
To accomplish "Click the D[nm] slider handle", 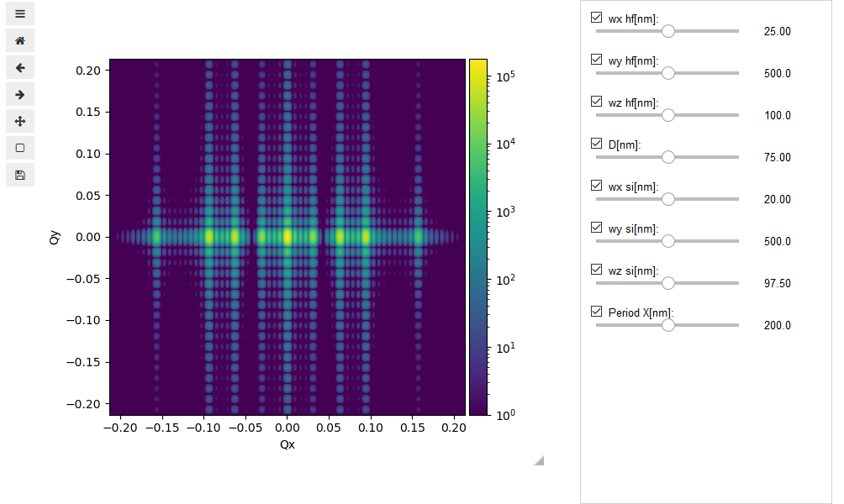I will [668, 157].
